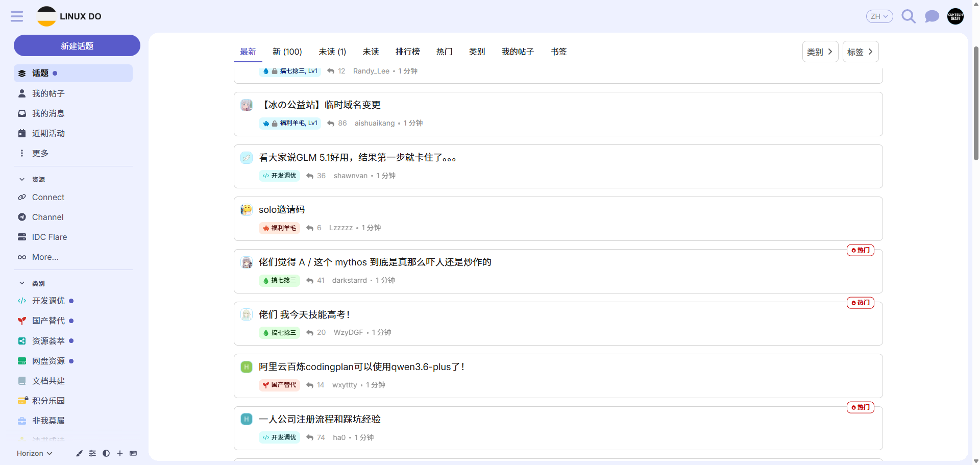Select the 新 (100) tab
This screenshot has width=980, height=465.
[287, 52]
